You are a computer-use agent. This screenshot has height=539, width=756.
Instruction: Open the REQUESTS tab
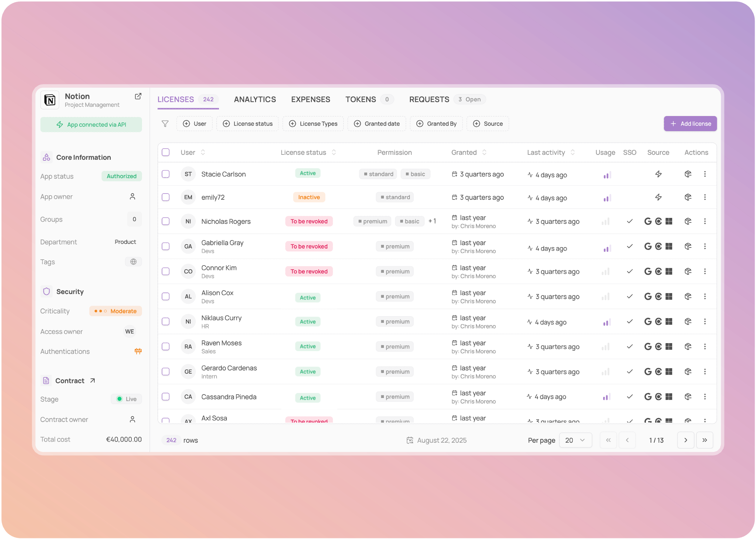429,100
